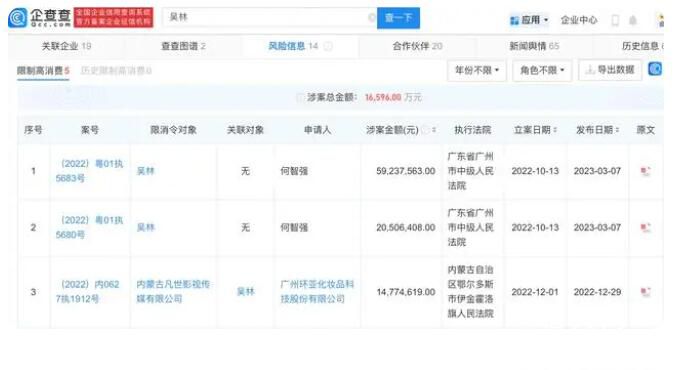
Task: Click applicant 何智强 in row 1
Action: (294, 171)
